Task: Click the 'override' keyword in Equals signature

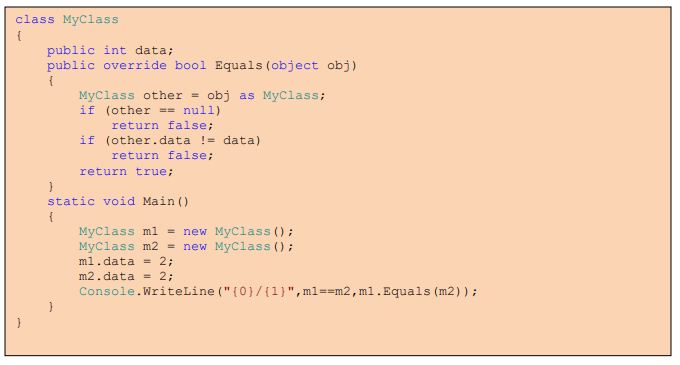Action: [135, 65]
